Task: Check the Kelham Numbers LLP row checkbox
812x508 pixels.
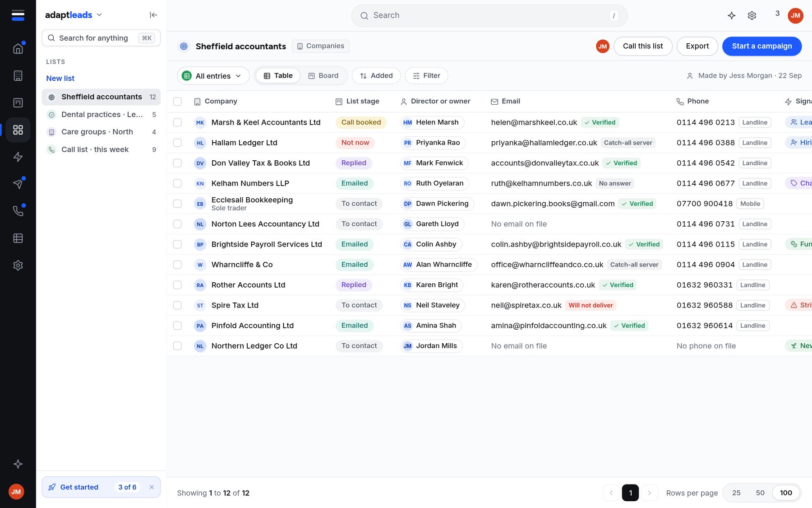Action: pyautogui.click(x=177, y=183)
